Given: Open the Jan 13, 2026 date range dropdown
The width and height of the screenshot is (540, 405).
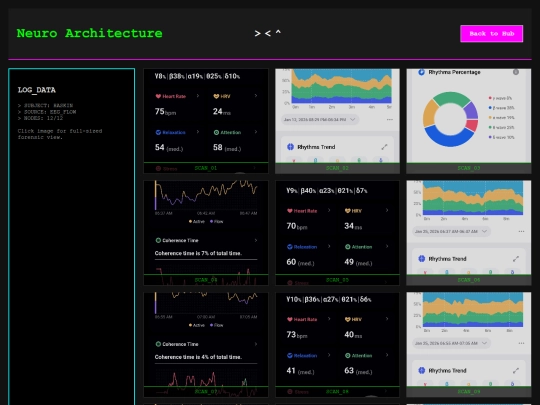Looking at the screenshot, I should point(320,120).
